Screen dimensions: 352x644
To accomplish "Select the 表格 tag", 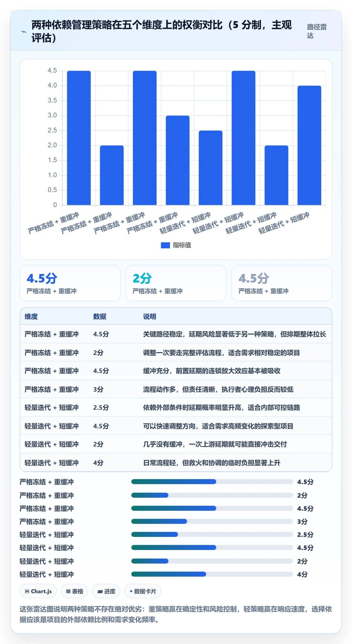I will [74, 591].
